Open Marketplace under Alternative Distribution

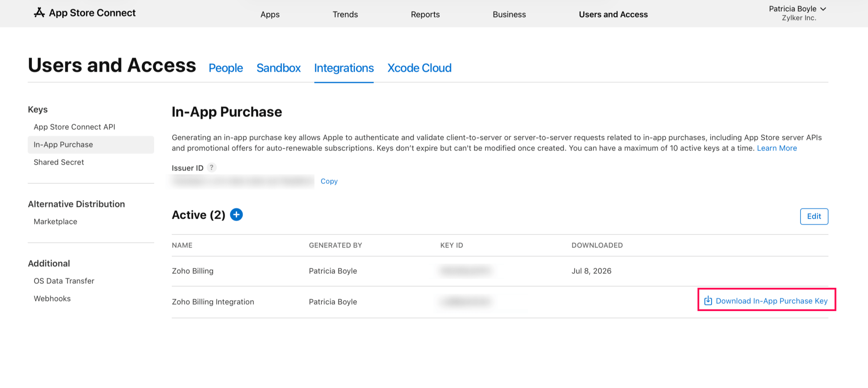(55, 221)
